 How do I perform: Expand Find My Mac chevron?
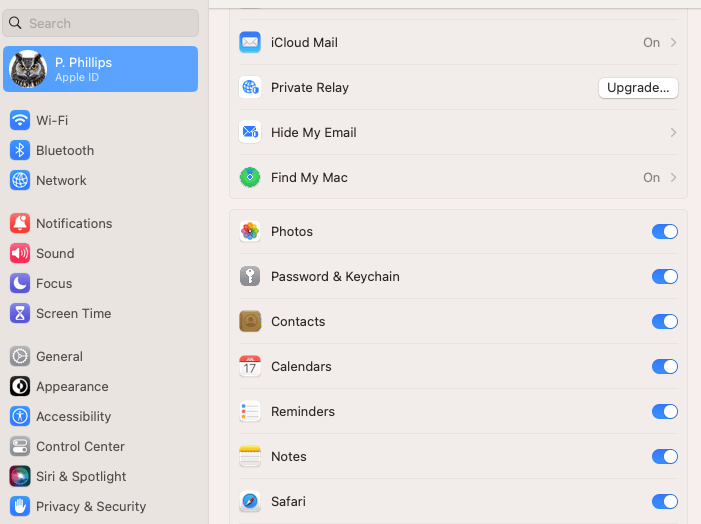coord(673,177)
